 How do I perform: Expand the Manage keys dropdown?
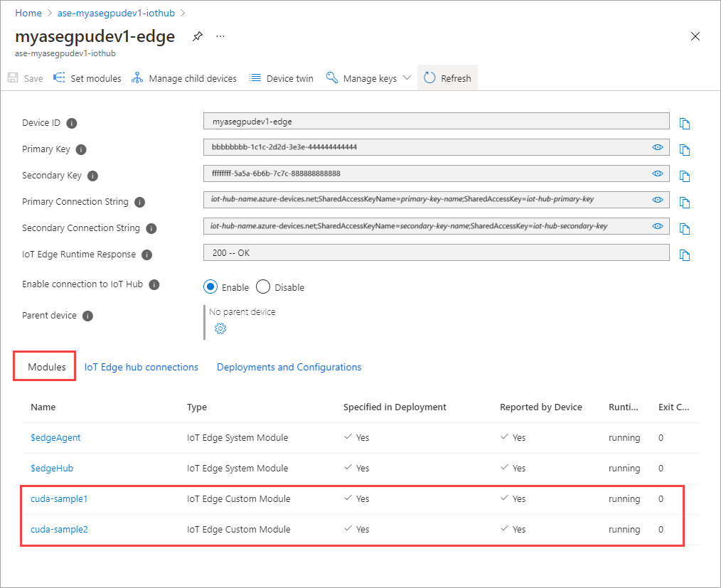click(407, 77)
